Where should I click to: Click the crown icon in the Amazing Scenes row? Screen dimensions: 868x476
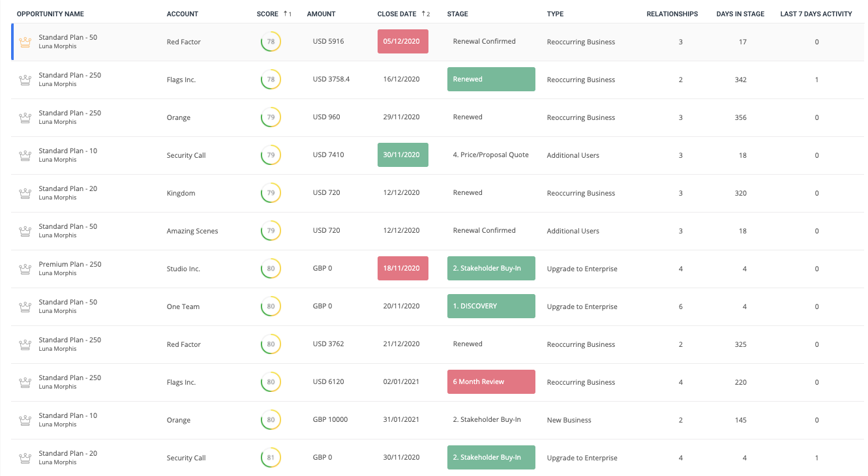pyautogui.click(x=25, y=231)
